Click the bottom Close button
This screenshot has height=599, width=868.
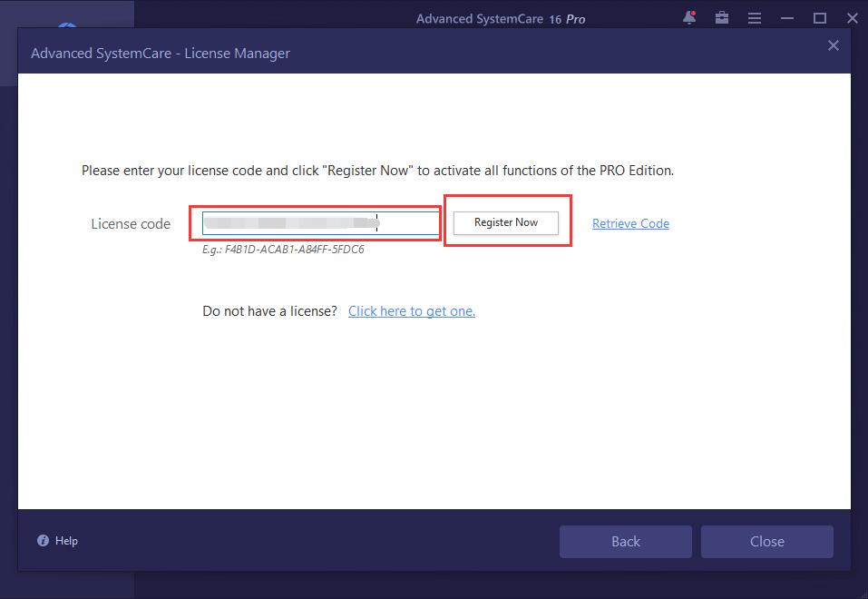tap(766, 542)
